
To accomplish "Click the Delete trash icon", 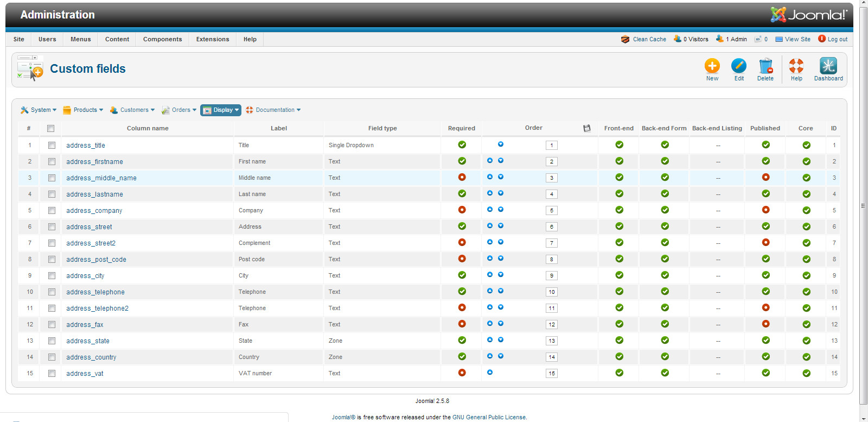I will tap(765, 66).
